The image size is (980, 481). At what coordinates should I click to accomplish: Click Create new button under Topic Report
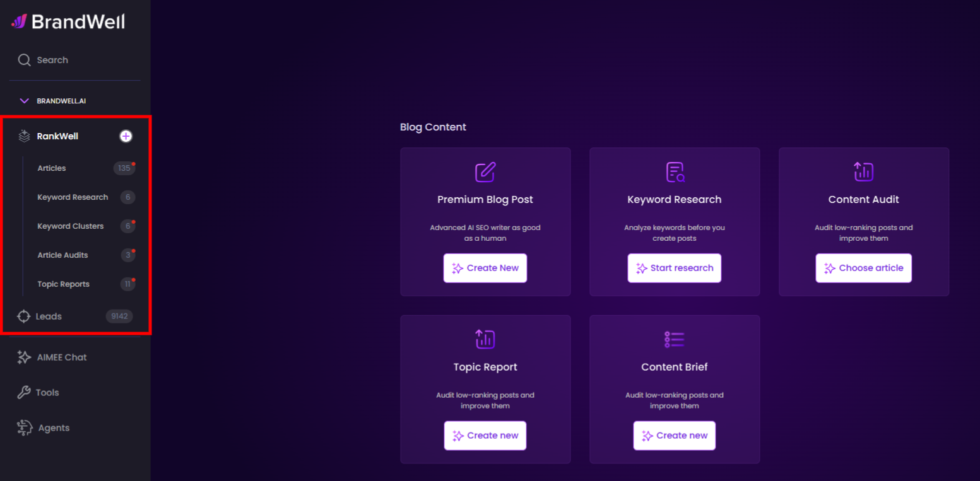pos(485,436)
